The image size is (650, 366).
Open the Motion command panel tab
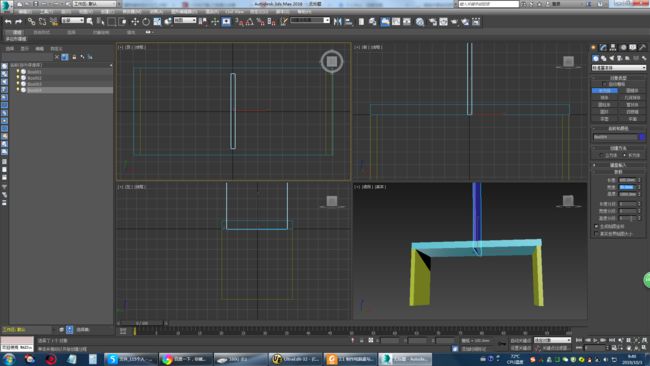(x=623, y=48)
